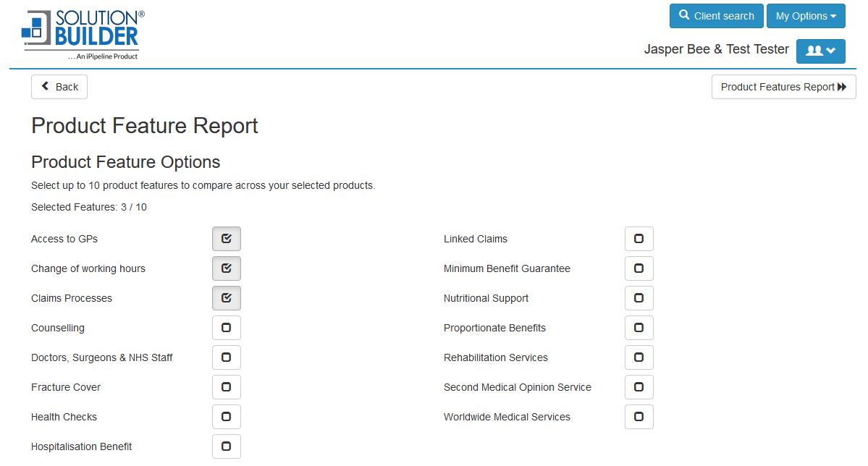Viewport: 868px width, 466px height.
Task: Check the Rehabilitation Services feature
Action: (x=639, y=357)
